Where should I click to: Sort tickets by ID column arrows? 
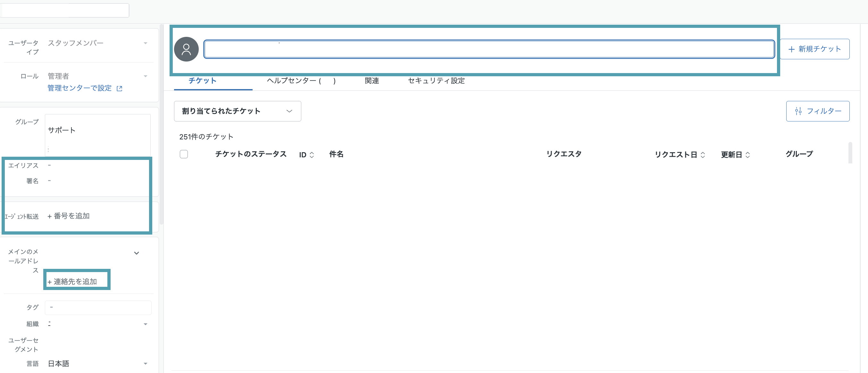click(x=312, y=155)
